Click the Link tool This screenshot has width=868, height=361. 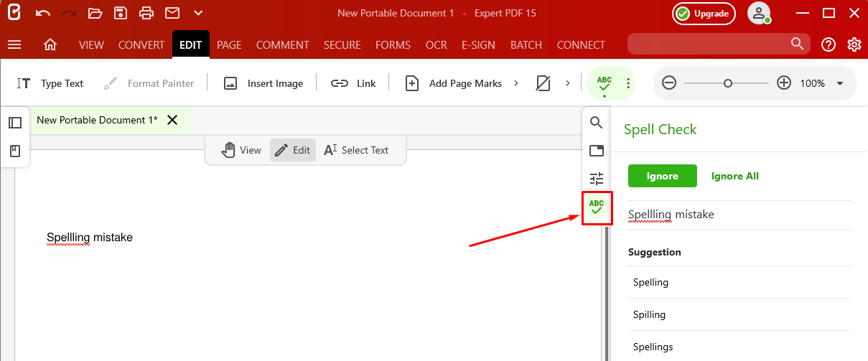click(x=353, y=83)
